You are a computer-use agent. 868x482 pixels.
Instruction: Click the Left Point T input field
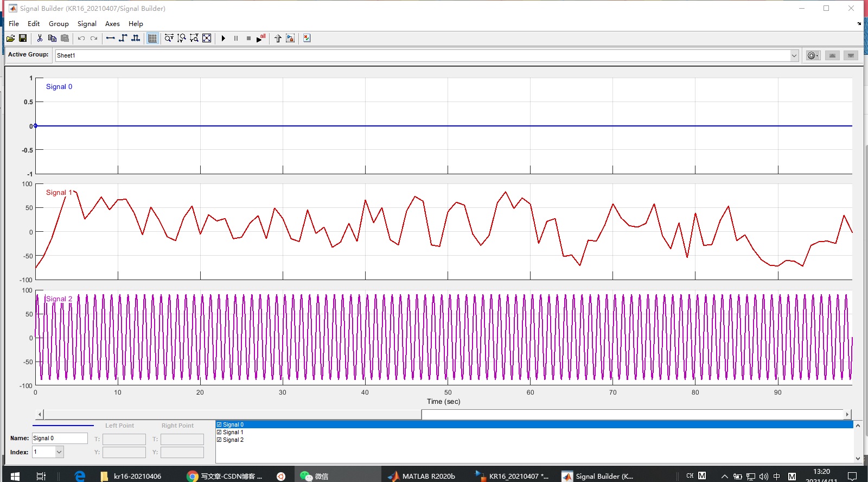124,439
